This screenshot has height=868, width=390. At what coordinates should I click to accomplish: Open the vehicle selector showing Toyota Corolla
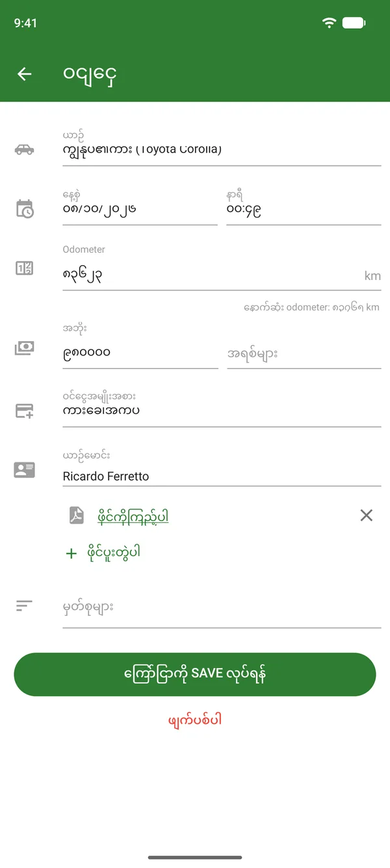(222, 147)
